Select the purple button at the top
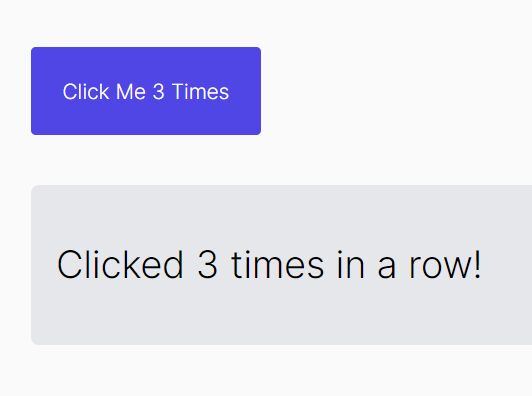This screenshot has height=396, width=532. click(x=146, y=91)
